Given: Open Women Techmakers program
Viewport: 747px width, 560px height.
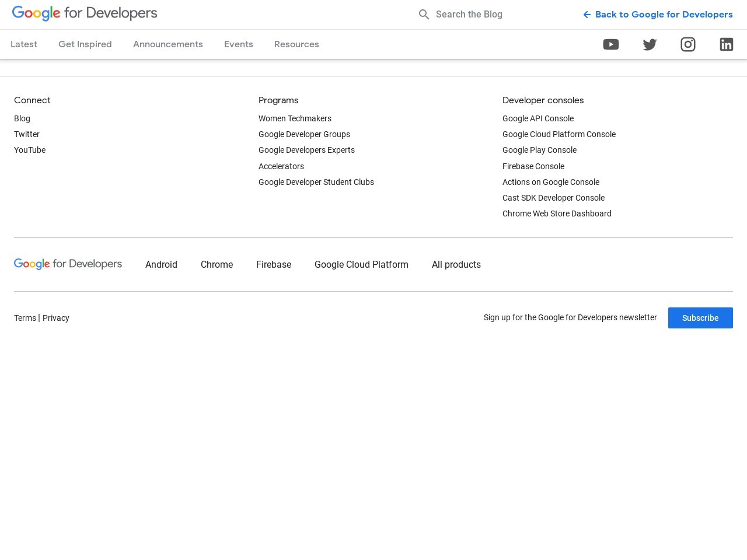Looking at the screenshot, I should point(295,118).
